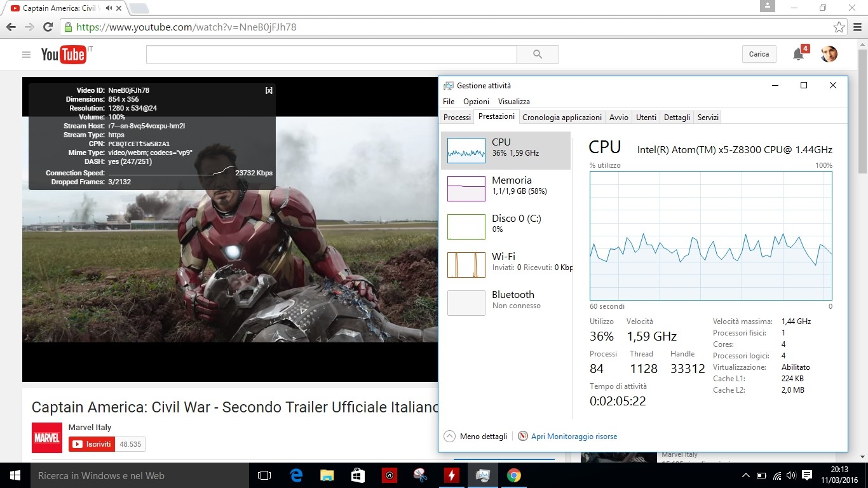Viewport: 868px width, 488px height.
Task: Click the YouTube hamburger guide menu icon
Action: coord(26,55)
